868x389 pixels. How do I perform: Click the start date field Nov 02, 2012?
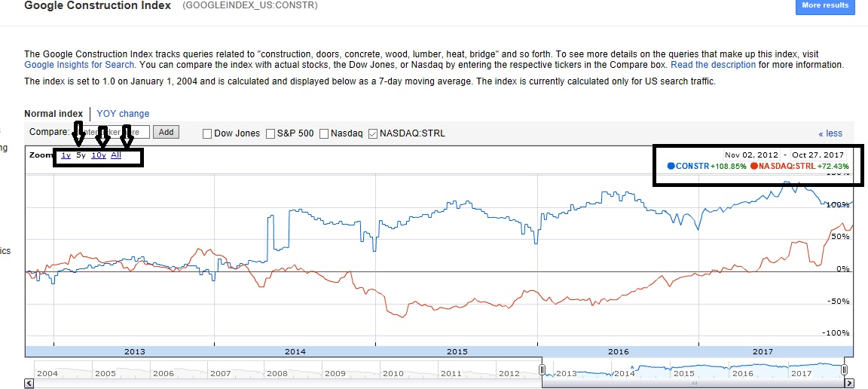752,155
